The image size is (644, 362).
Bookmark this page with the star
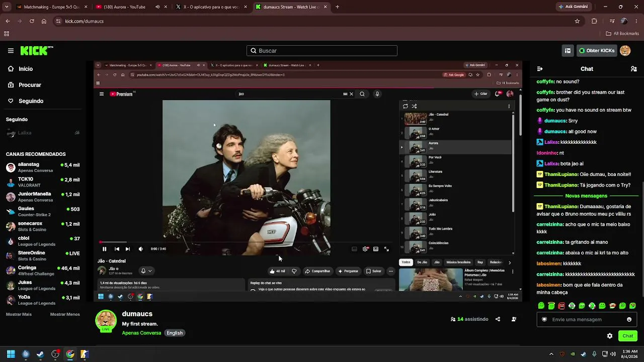pyautogui.click(x=577, y=21)
